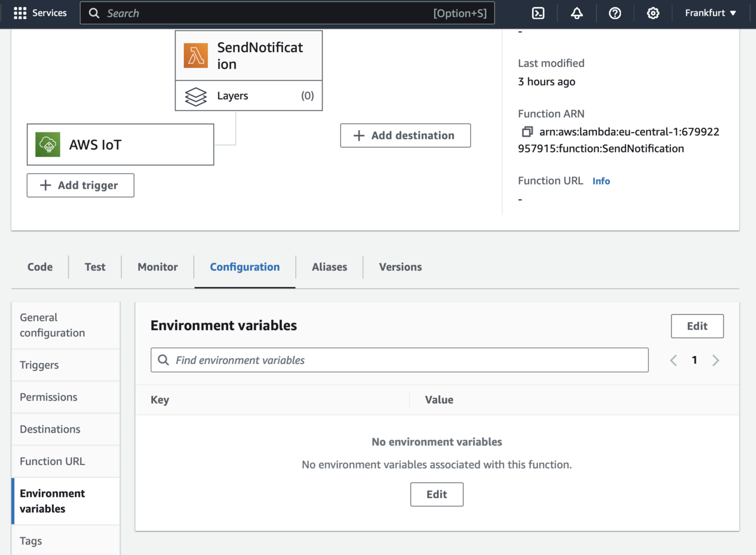Open the Versions tab
756x555 pixels.
400,267
